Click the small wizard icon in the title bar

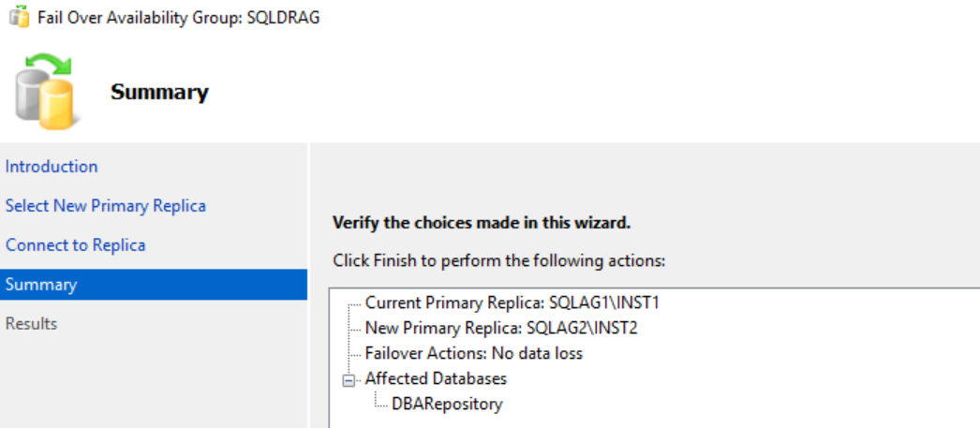click(x=18, y=18)
